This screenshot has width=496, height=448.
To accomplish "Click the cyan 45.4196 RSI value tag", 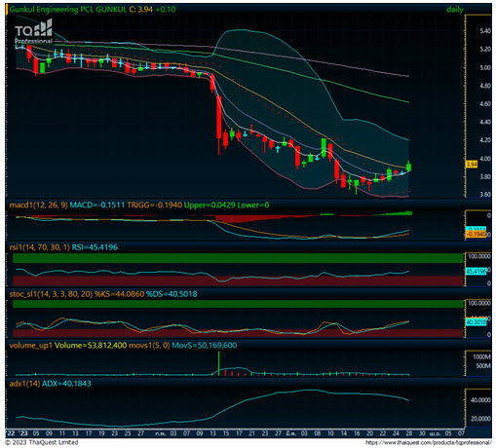I will 477,271.
